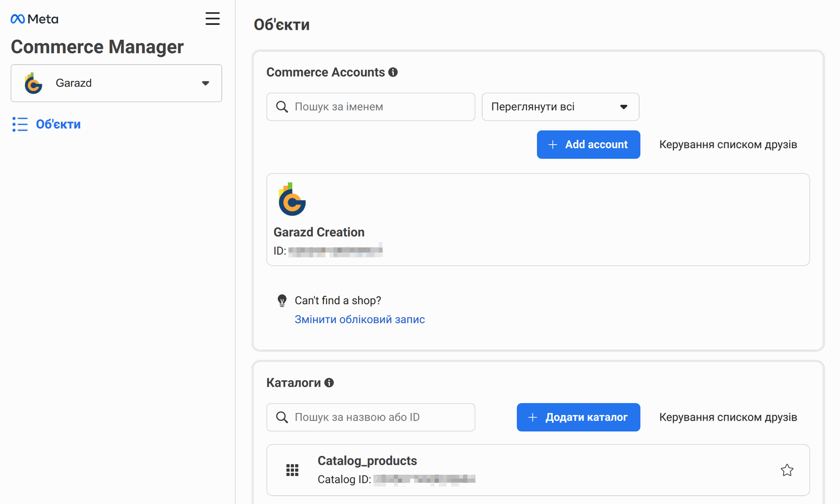
Task: Star the Catalog_products catalog as favorite
Action: pos(787,470)
